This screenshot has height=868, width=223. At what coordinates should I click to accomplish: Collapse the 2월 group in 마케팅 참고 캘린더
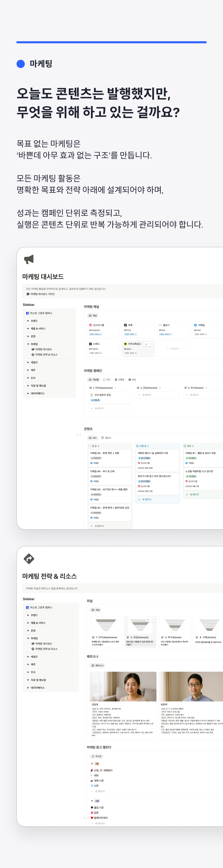pos(92,801)
